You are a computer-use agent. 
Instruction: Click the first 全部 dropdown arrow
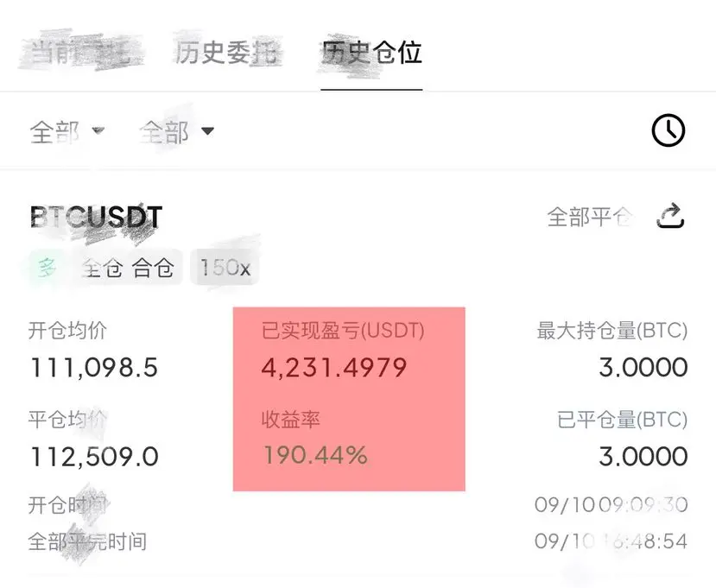coord(98,131)
